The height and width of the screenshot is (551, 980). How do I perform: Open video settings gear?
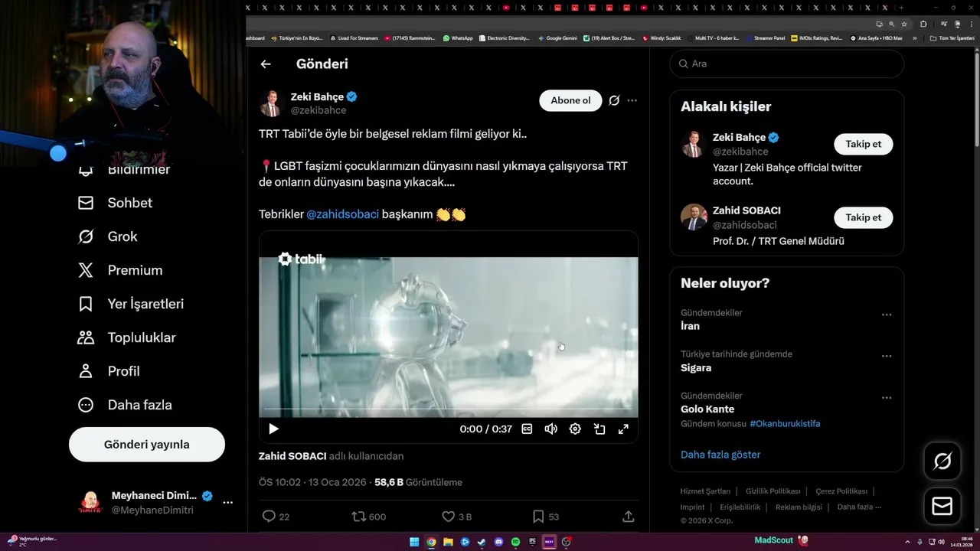tap(575, 429)
